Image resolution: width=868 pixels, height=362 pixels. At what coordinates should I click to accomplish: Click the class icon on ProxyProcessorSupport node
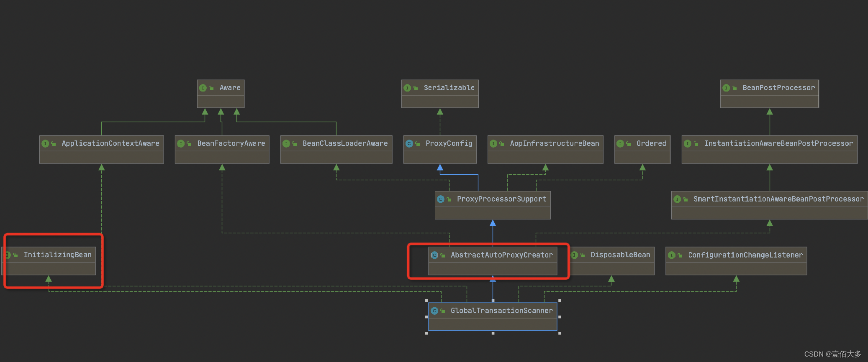(441, 199)
